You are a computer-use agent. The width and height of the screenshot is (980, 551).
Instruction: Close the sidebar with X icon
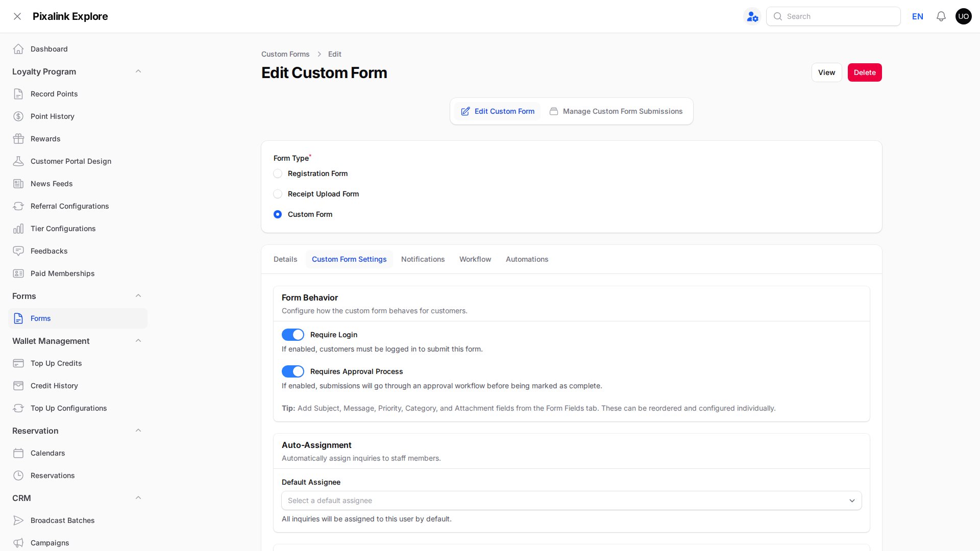(17, 16)
